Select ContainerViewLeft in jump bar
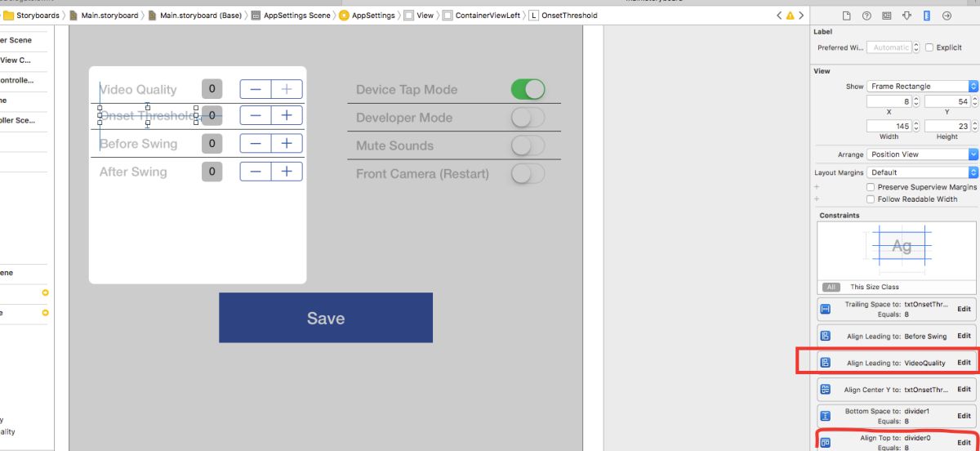980x451 pixels. pyautogui.click(x=481, y=16)
